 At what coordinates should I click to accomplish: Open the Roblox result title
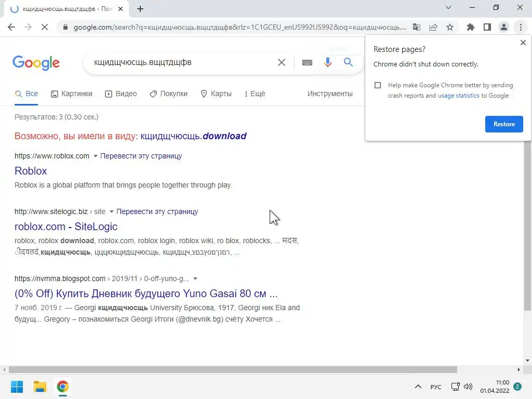(31, 170)
